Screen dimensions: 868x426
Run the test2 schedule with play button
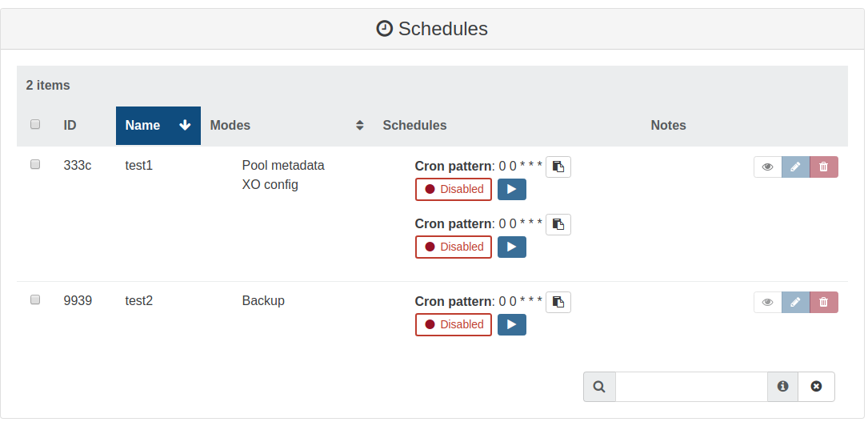pos(512,324)
